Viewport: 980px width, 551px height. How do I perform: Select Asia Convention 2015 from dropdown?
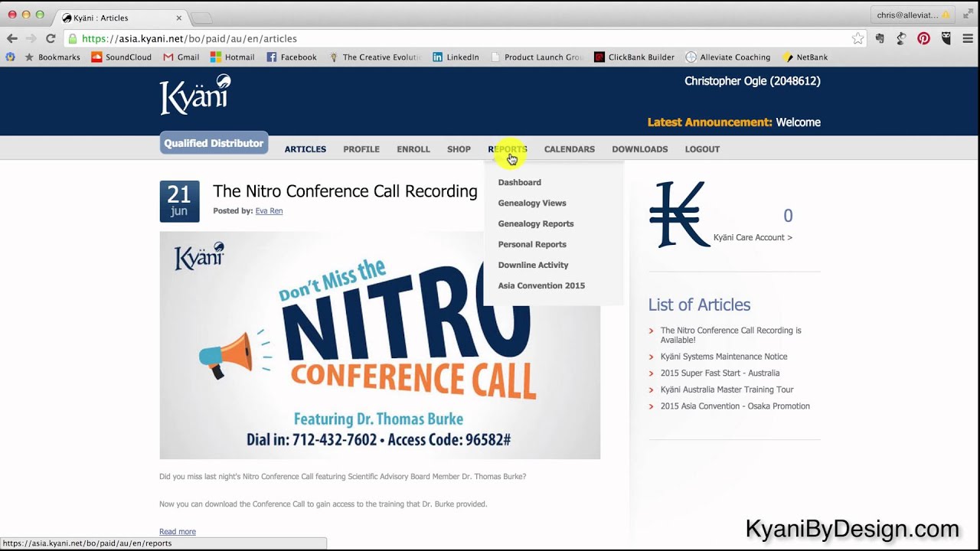541,285
